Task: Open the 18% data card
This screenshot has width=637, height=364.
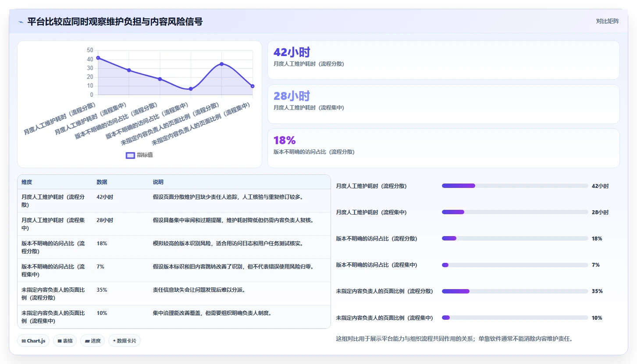Action: 443,148
